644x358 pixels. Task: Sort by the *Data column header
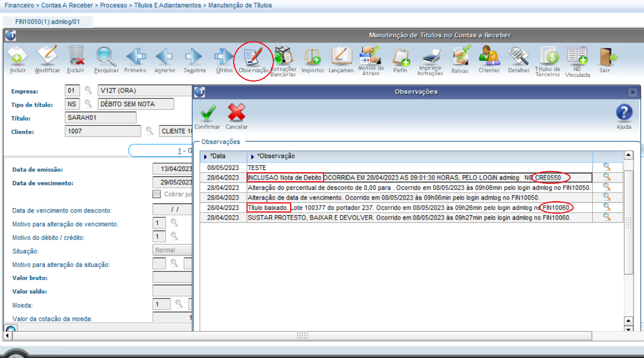(x=223, y=156)
